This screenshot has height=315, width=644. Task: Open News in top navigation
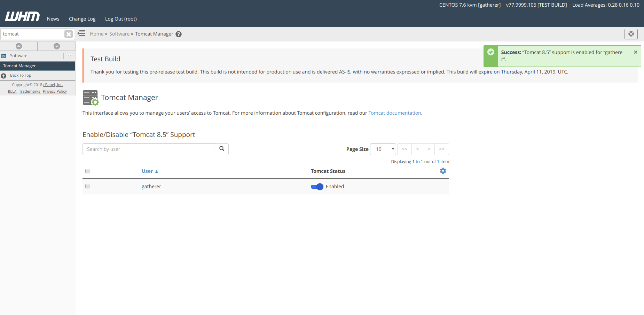pyautogui.click(x=53, y=19)
